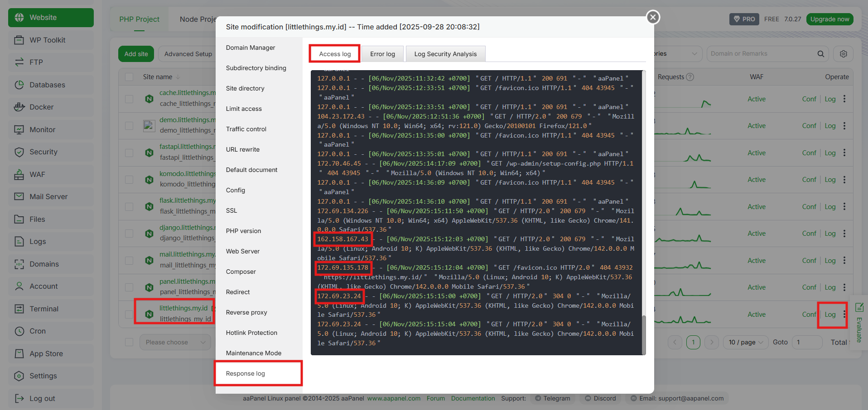Screen dimensions: 868x410
Task: Check the demo.littlethings site checkbox
Action: click(x=129, y=125)
